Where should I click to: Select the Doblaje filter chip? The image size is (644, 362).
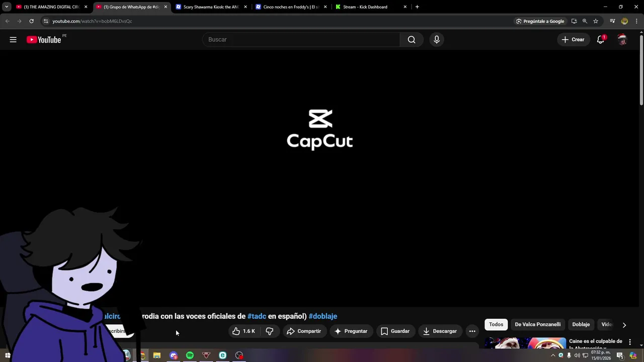[x=581, y=324]
